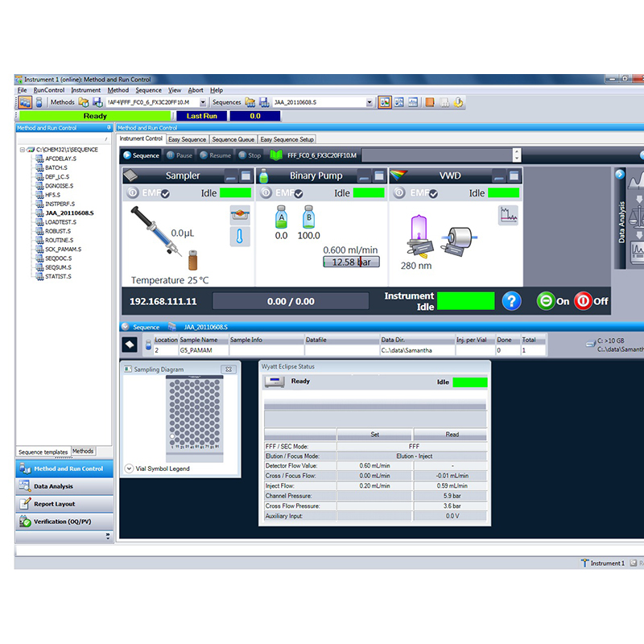This screenshot has width=644, height=644.
Task: Click the syringe icon in Sampler panel
Action: pos(156,231)
